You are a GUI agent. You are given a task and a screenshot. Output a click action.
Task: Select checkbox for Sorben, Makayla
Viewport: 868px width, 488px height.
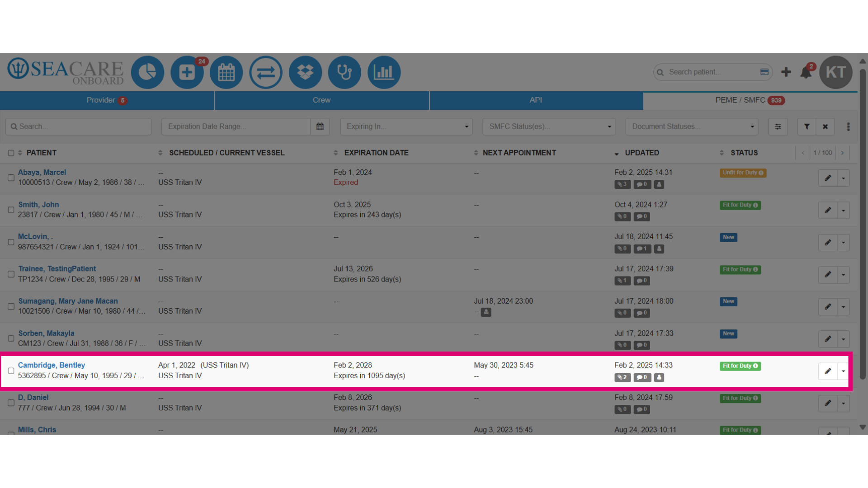tap(11, 338)
